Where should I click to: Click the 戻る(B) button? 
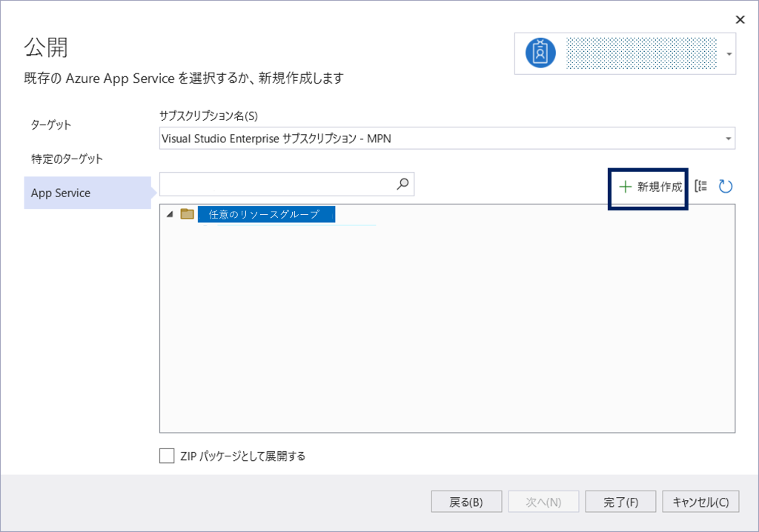[x=466, y=502]
